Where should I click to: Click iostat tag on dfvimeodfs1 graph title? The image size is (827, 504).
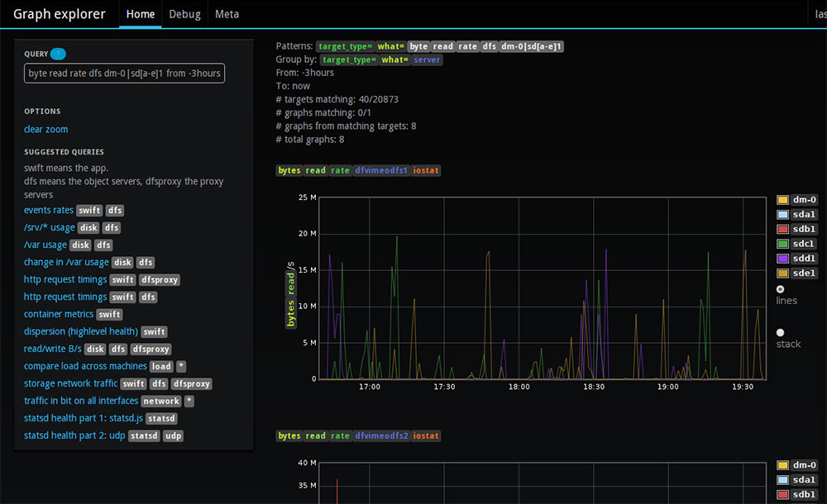426,170
